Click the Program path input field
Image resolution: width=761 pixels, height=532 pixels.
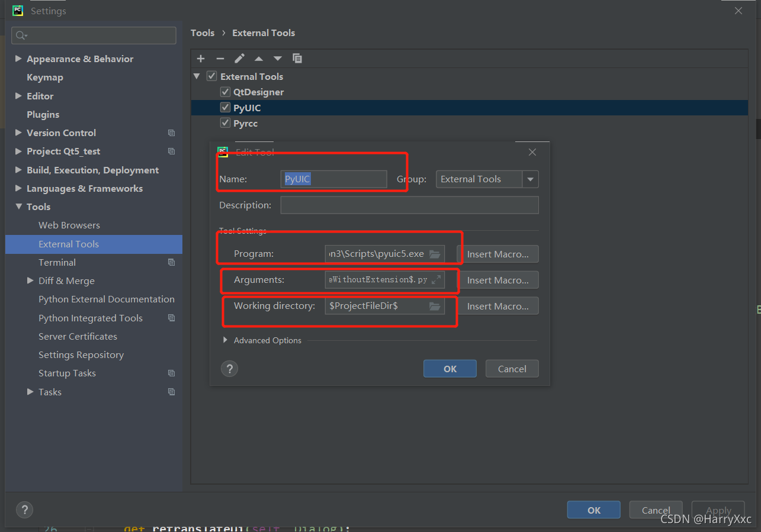[x=385, y=254]
